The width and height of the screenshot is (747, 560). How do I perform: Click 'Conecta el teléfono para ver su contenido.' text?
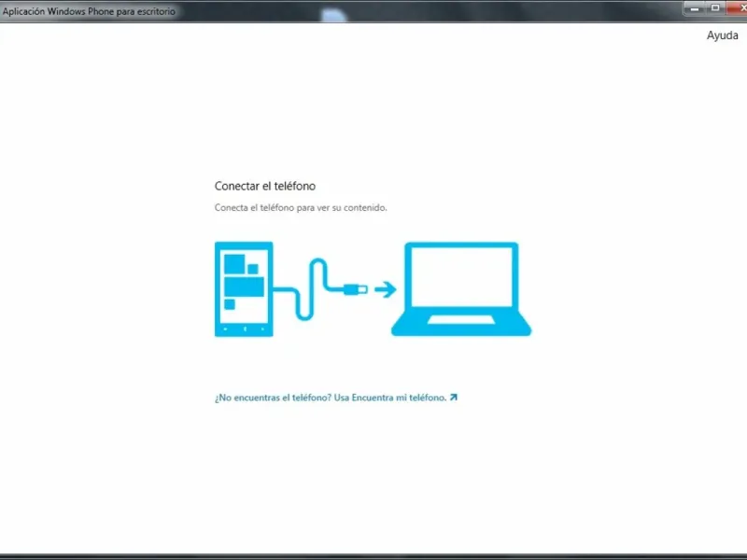point(301,207)
